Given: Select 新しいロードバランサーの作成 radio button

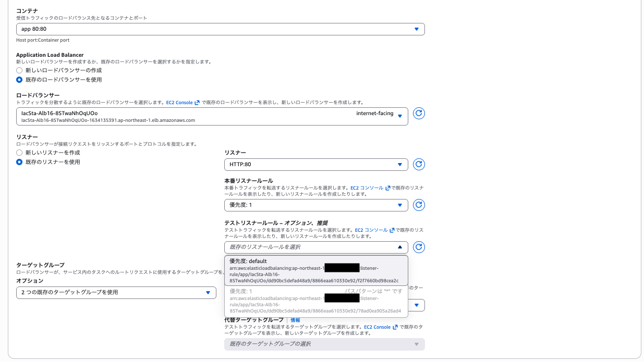Looking at the screenshot, I should point(19,70).
